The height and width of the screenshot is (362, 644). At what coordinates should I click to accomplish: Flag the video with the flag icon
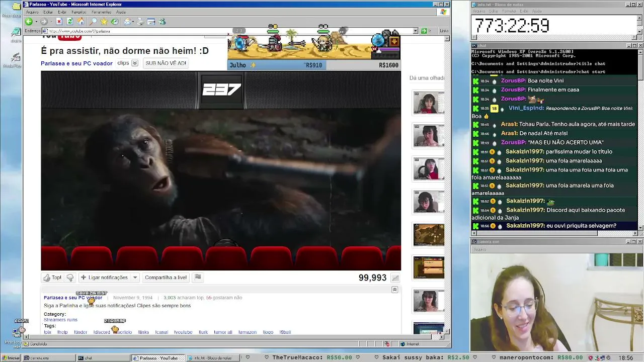point(198,277)
